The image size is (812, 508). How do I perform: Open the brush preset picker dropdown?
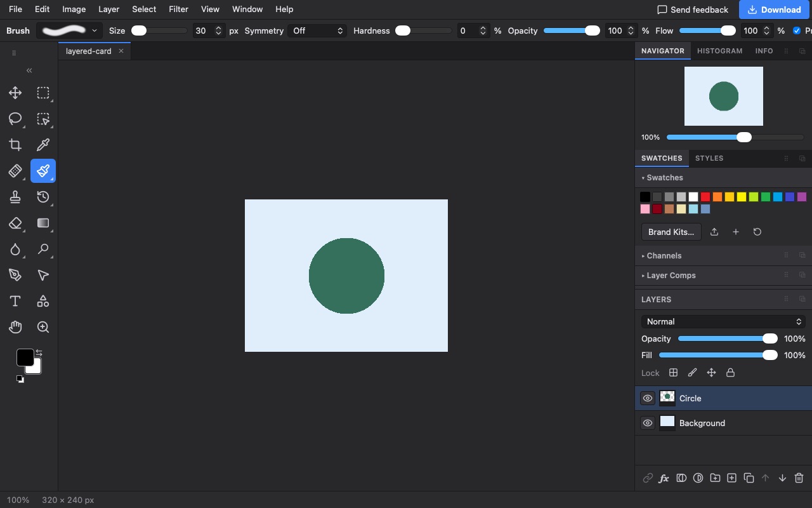coord(70,30)
